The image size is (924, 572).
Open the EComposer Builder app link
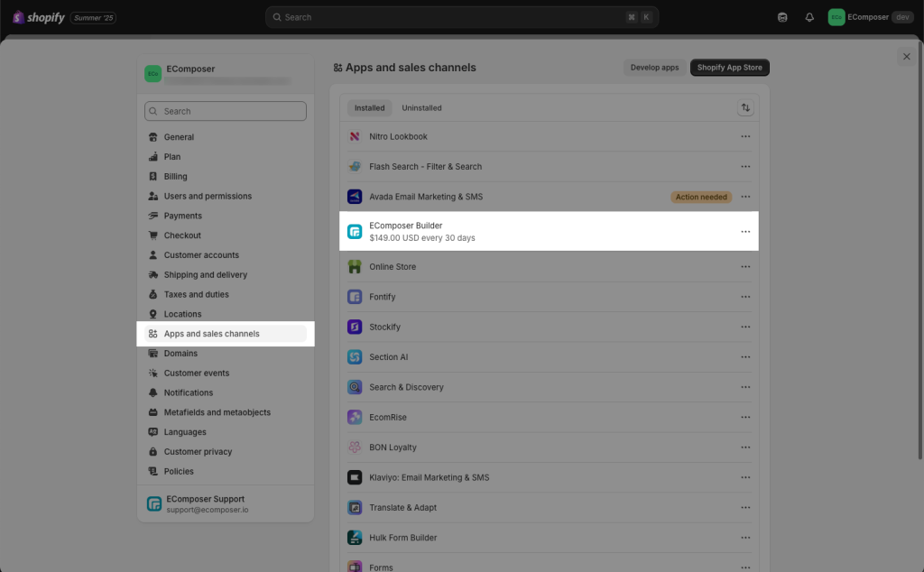[405, 226]
